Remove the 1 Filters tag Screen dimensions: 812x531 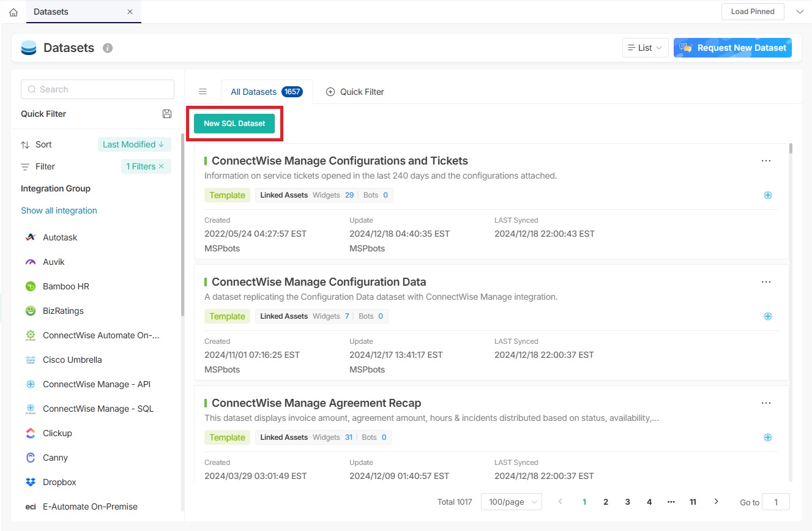[162, 166]
